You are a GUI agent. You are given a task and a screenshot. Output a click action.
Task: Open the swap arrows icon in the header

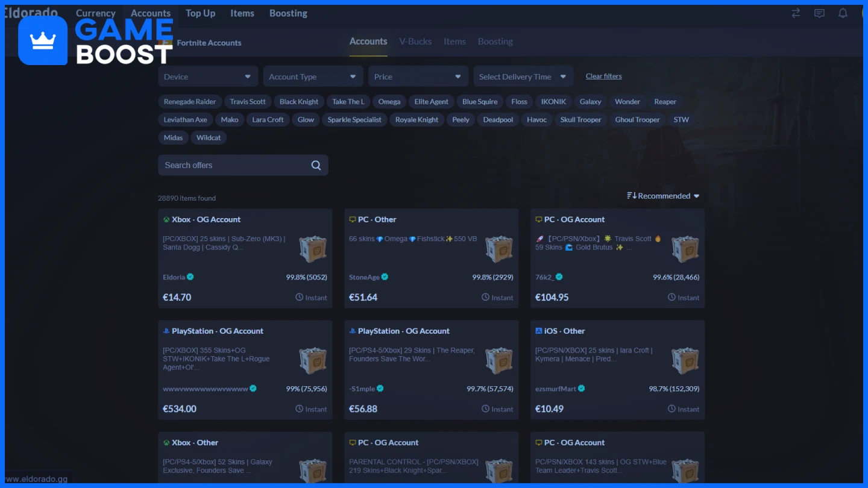[796, 13]
